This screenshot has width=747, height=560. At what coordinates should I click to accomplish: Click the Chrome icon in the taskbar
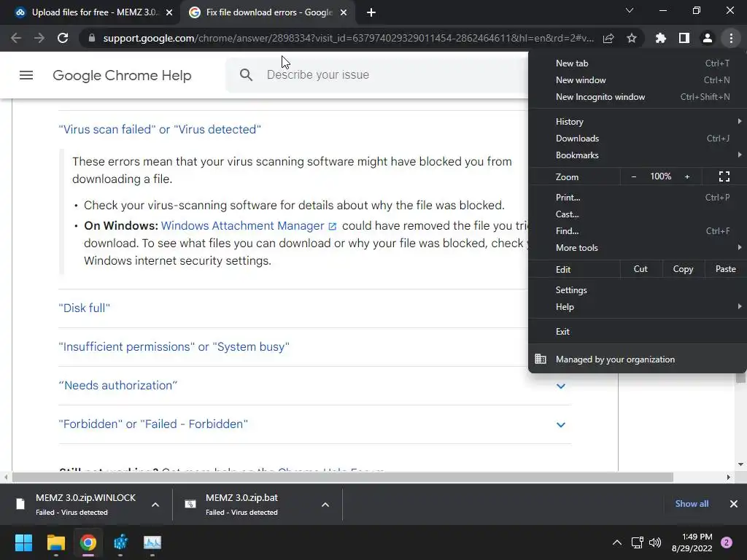pos(88,542)
